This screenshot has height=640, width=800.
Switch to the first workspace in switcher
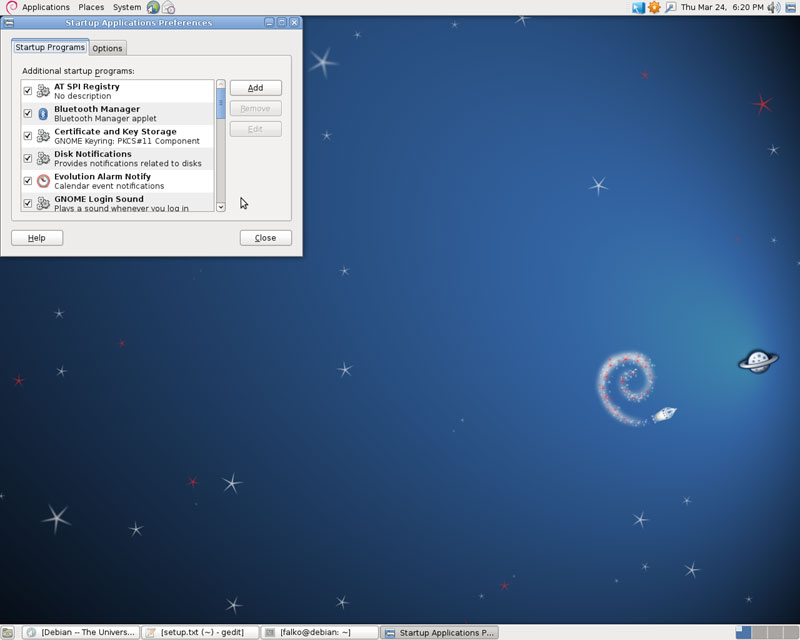(x=743, y=633)
